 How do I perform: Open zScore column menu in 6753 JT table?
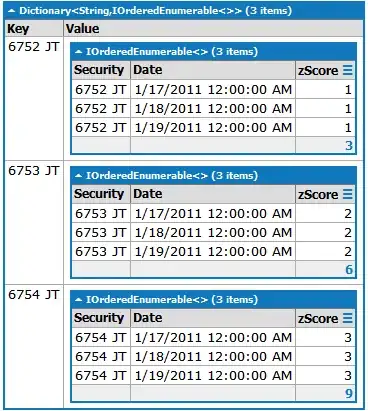point(347,194)
